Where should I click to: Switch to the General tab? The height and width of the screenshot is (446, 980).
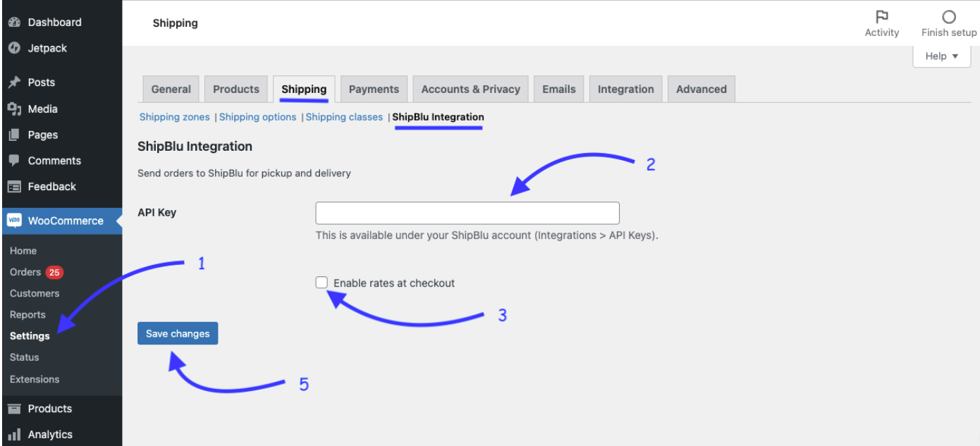171,89
